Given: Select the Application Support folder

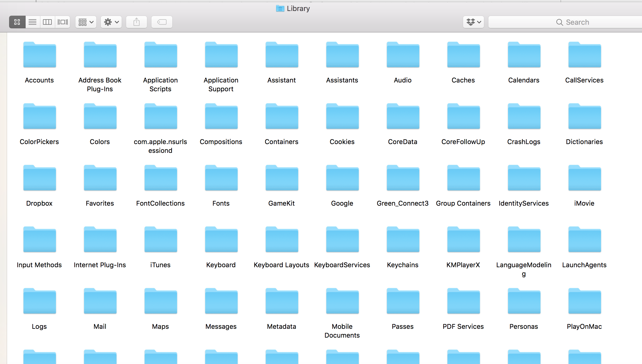Looking at the screenshot, I should point(221,55).
